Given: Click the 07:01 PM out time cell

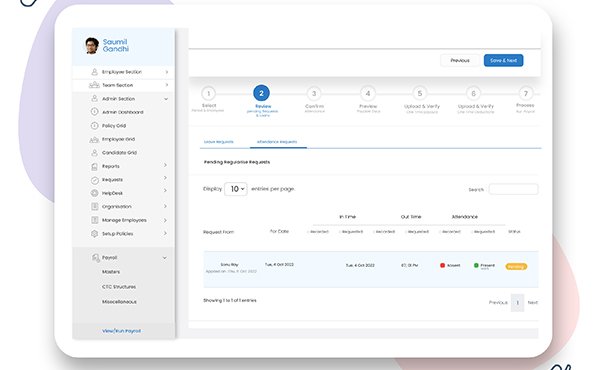Looking at the screenshot, I should point(409,265).
